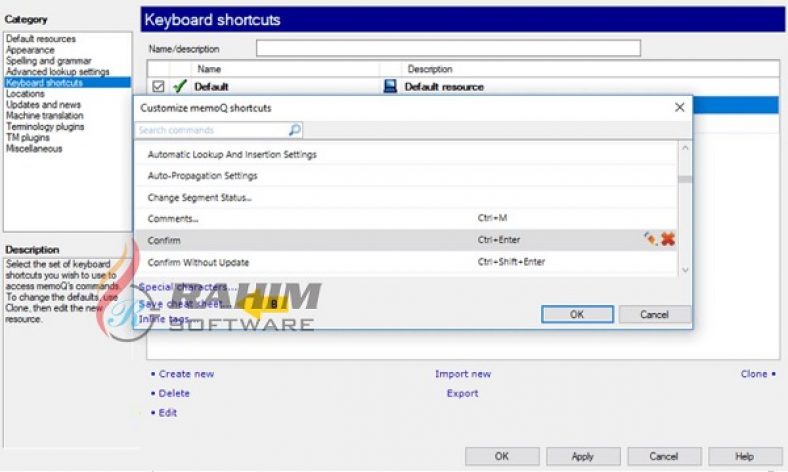The image size is (788, 472).
Task: Open the Miscellaneous category
Action: coord(34,149)
